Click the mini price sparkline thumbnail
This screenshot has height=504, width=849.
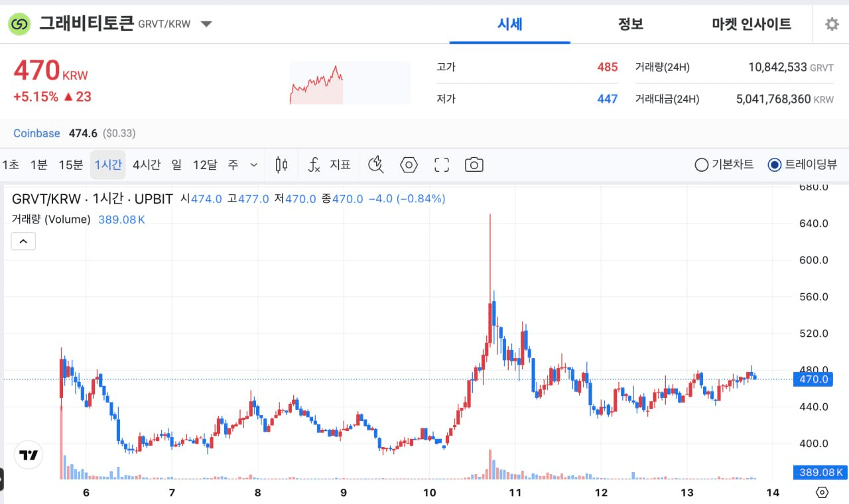coord(350,83)
